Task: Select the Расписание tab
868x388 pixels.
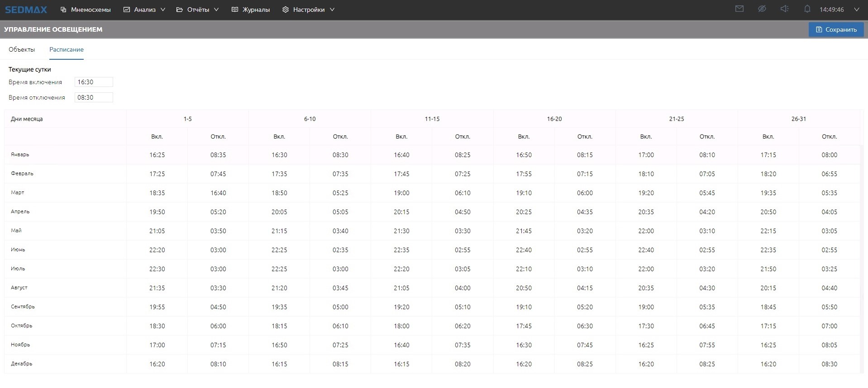Action: pos(67,49)
